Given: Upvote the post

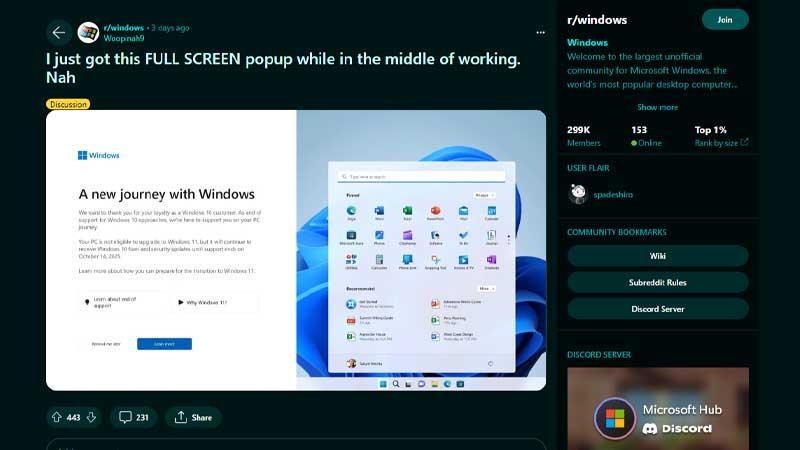Looking at the screenshot, I should click(57, 417).
